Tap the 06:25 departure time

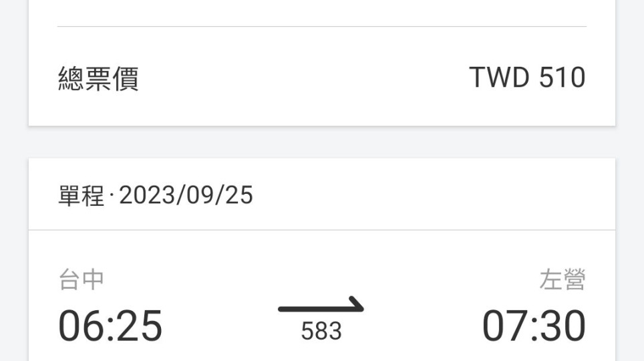110,326
